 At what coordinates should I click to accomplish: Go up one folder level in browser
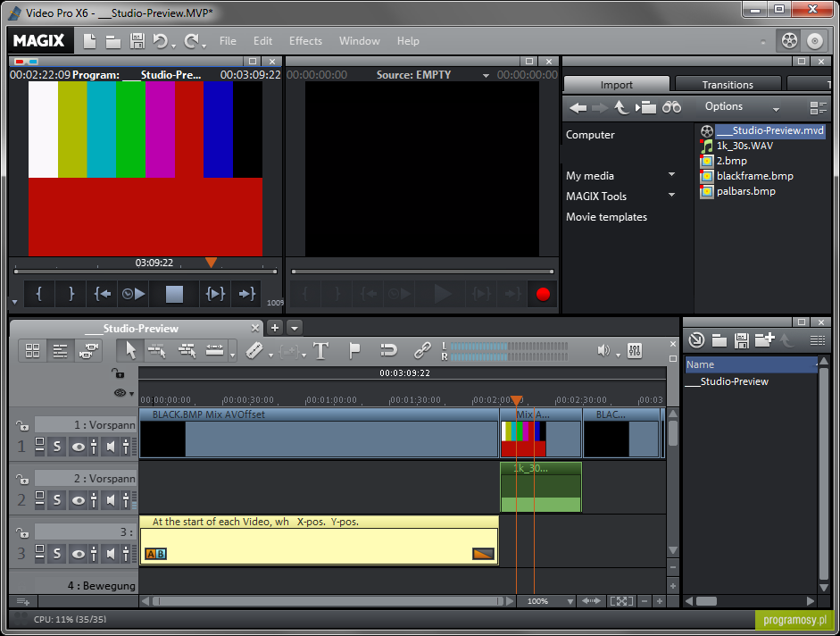click(x=621, y=108)
